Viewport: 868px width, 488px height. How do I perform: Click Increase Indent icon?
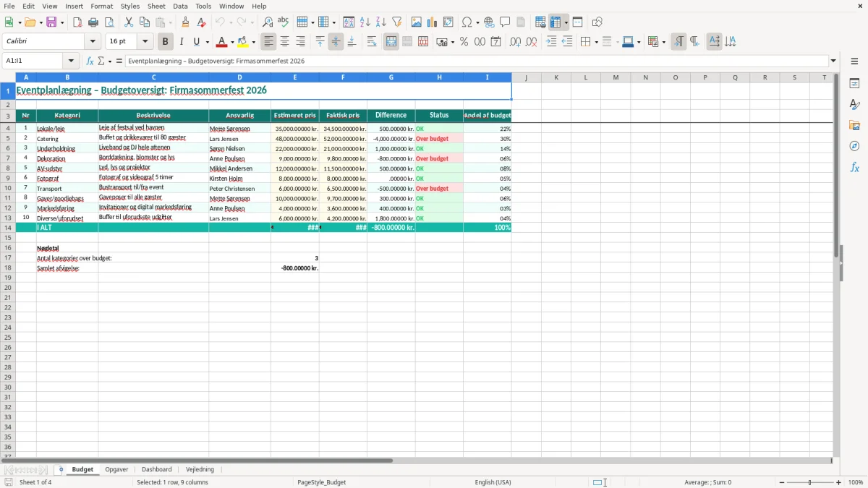click(551, 42)
